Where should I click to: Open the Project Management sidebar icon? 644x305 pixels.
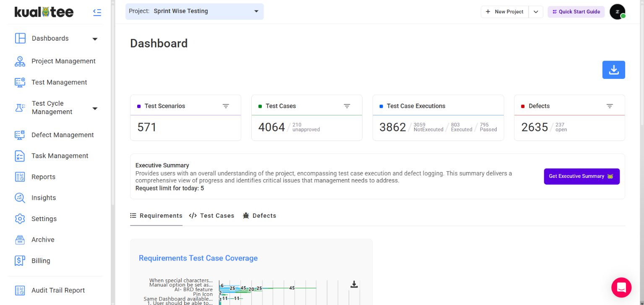click(x=20, y=61)
